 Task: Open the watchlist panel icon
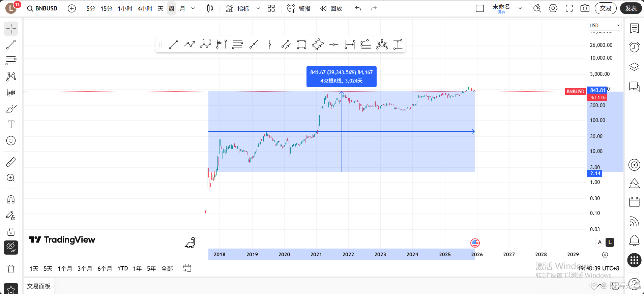(634, 29)
